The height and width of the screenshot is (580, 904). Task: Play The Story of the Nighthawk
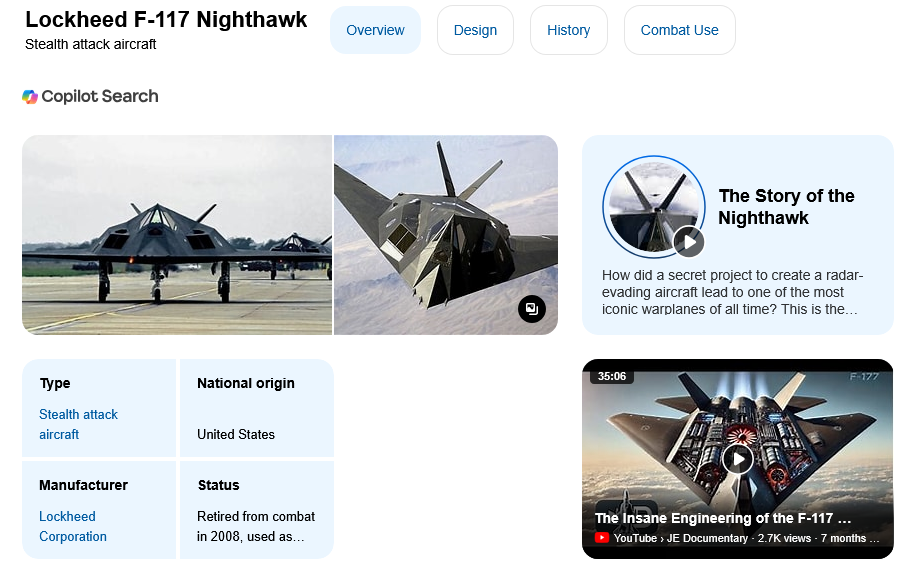689,242
